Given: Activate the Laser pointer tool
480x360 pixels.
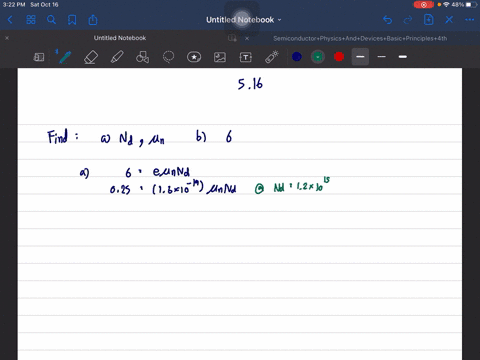Looking at the screenshot, I should click(272, 57).
